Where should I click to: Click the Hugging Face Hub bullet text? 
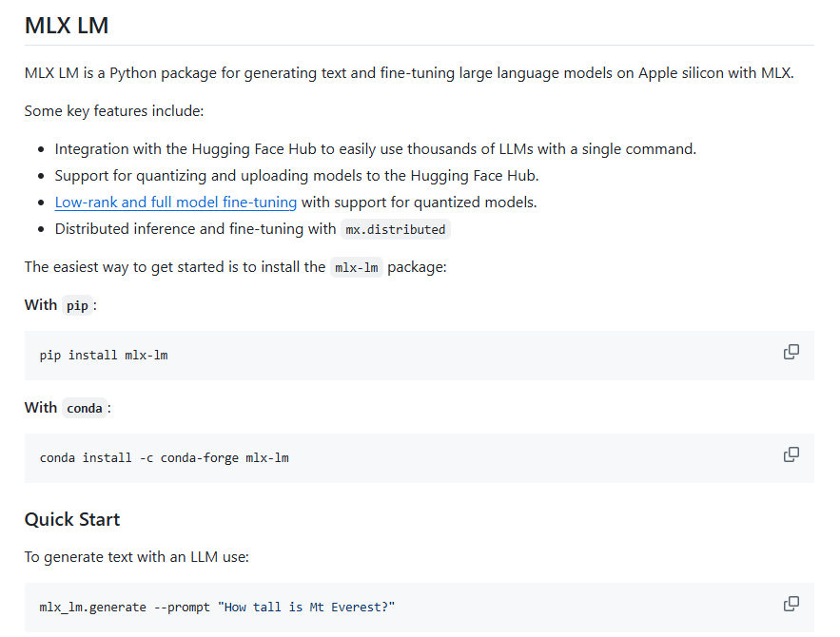[375, 148]
